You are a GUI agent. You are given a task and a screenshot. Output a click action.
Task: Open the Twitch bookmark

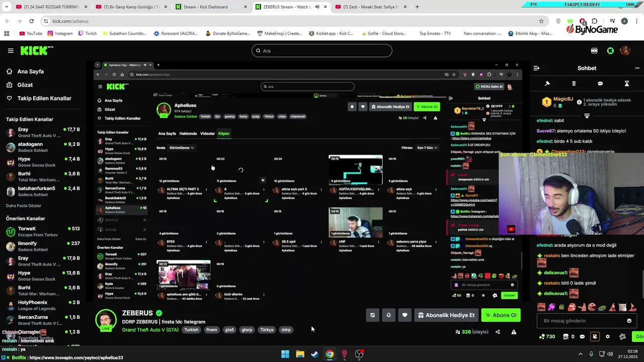[x=88, y=34]
